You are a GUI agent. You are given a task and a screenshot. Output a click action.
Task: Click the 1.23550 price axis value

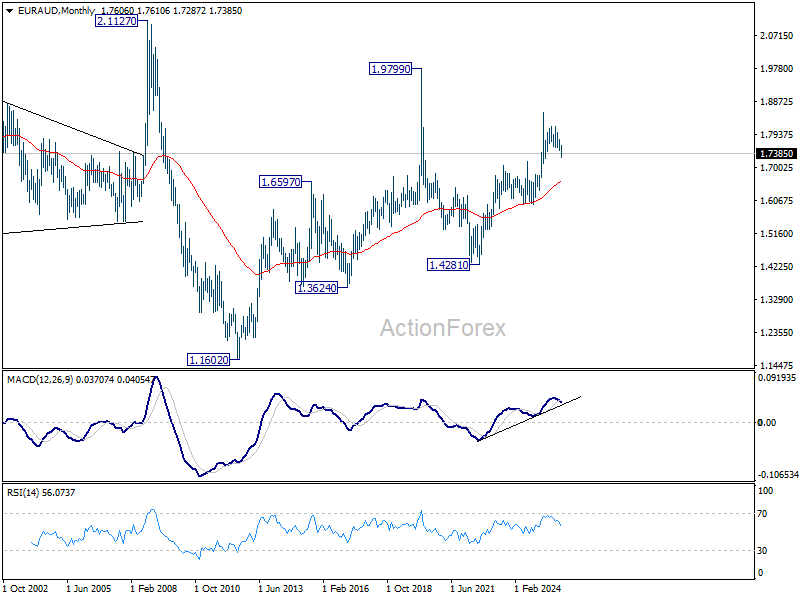coord(777,333)
